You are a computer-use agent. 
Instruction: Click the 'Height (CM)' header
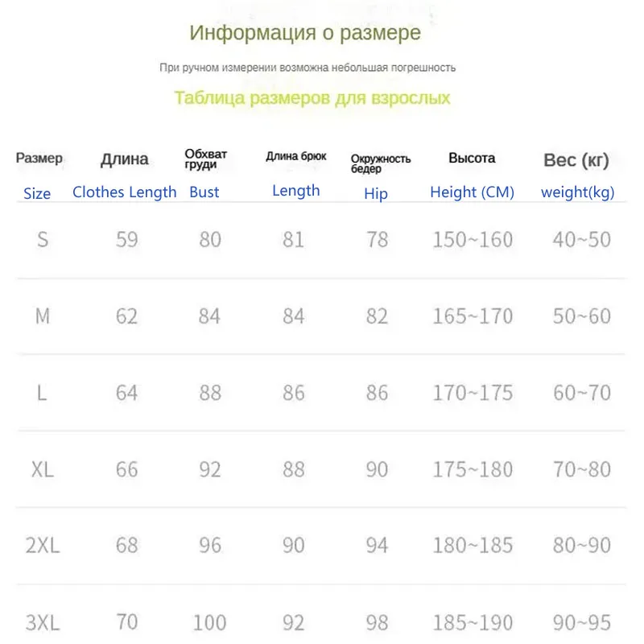click(472, 192)
